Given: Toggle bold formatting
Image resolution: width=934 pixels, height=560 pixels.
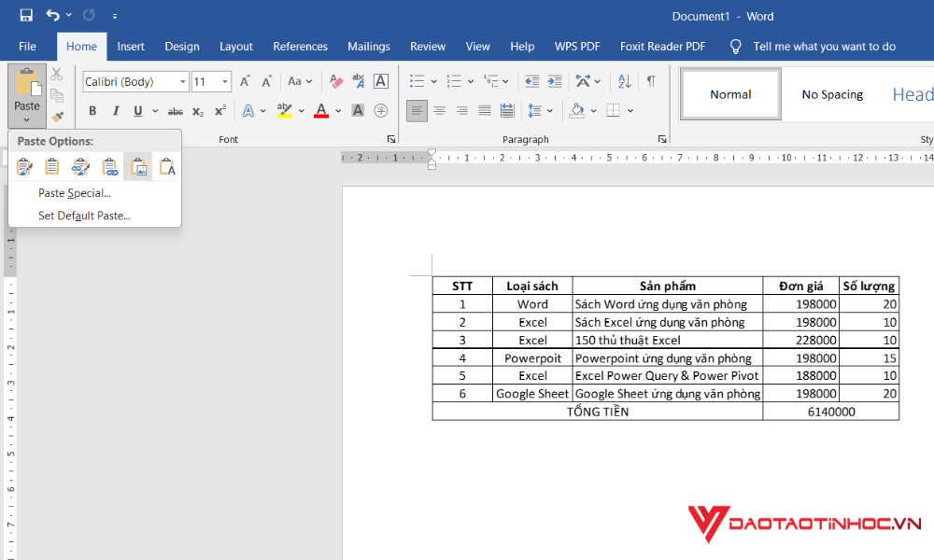Looking at the screenshot, I should coord(92,110).
